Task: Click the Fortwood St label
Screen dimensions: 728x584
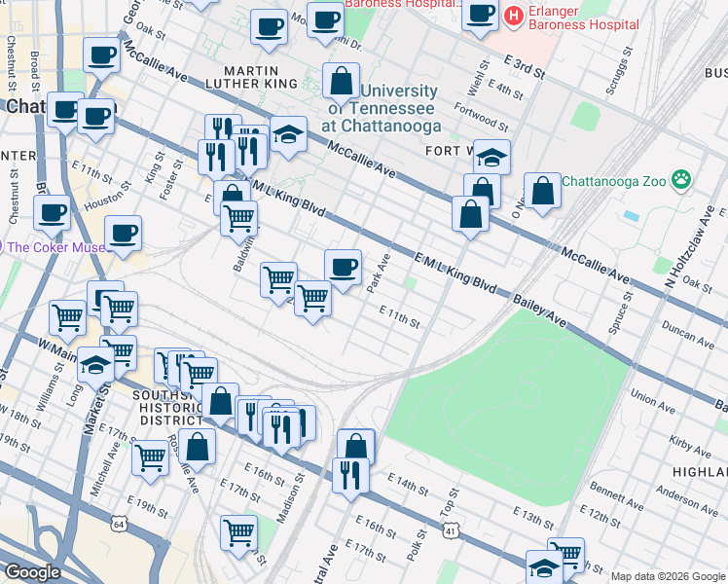Action: tap(481, 117)
